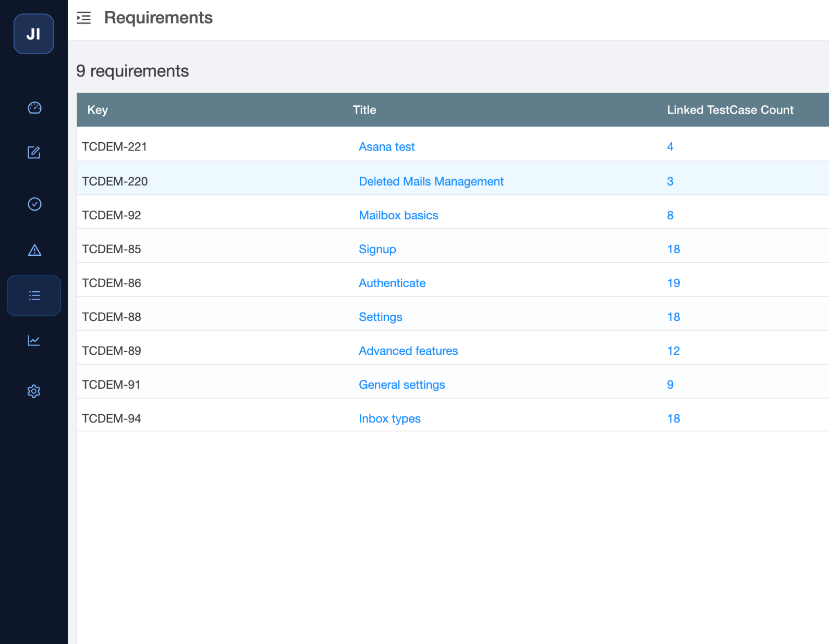Click linked count 18 for Inbox types
The height and width of the screenshot is (644, 829).
673,418
